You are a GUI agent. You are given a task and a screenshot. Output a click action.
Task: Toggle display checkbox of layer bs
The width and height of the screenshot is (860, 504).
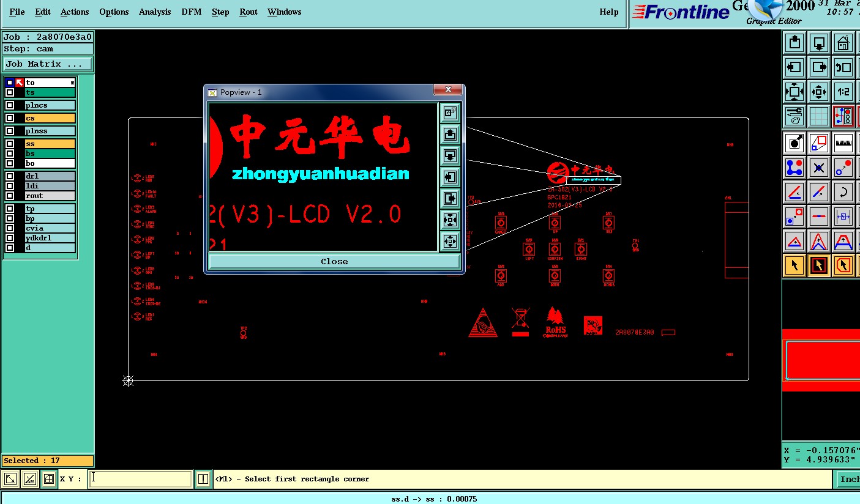tap(10, 154)
